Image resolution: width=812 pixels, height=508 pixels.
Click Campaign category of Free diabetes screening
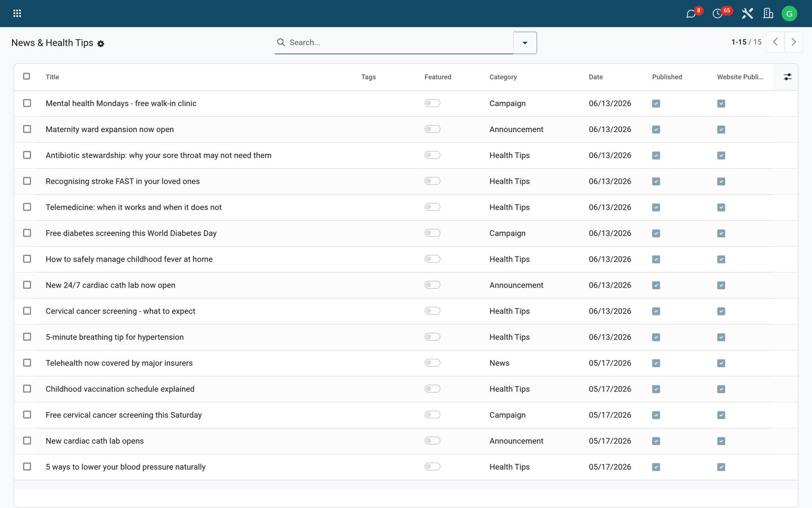coord(507,233)
